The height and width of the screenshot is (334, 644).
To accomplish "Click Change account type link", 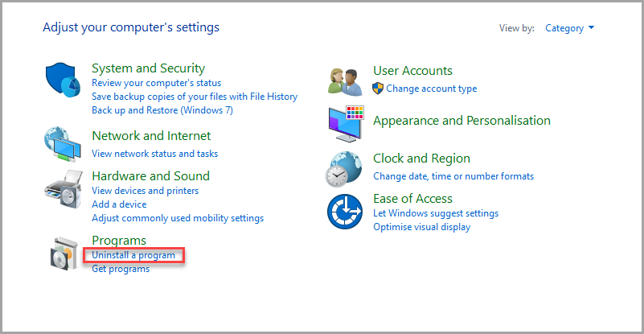I will pyautogui.click(x=431, y=89).
